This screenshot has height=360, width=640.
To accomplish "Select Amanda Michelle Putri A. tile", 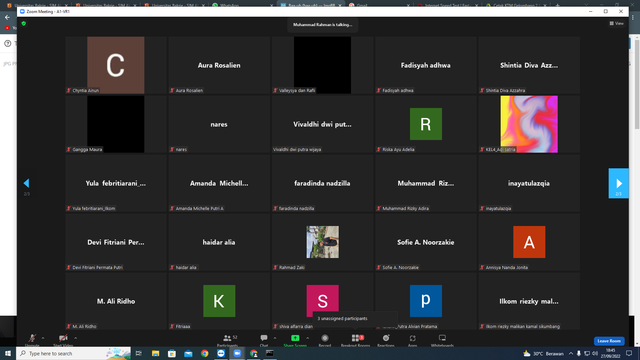I will click(219, 183).
